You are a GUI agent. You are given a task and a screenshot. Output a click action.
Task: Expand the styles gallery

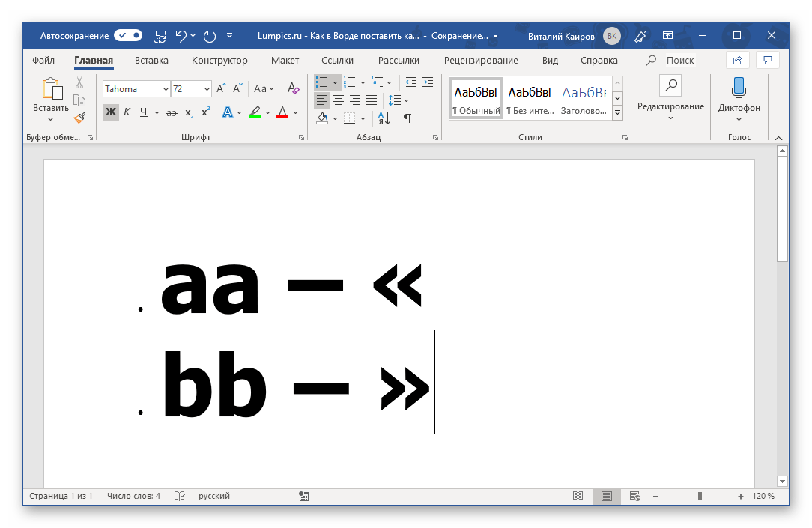617,112
